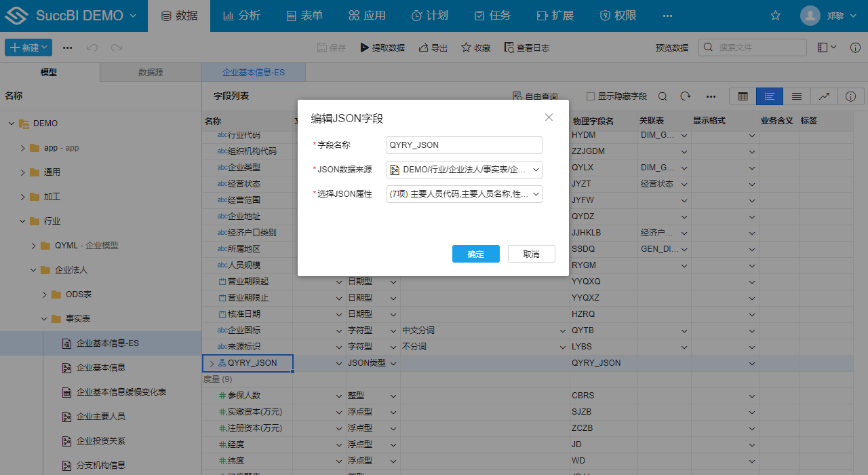Click the line chart view icon
This screenshot has height=475, width=868.
click(824, 96)
